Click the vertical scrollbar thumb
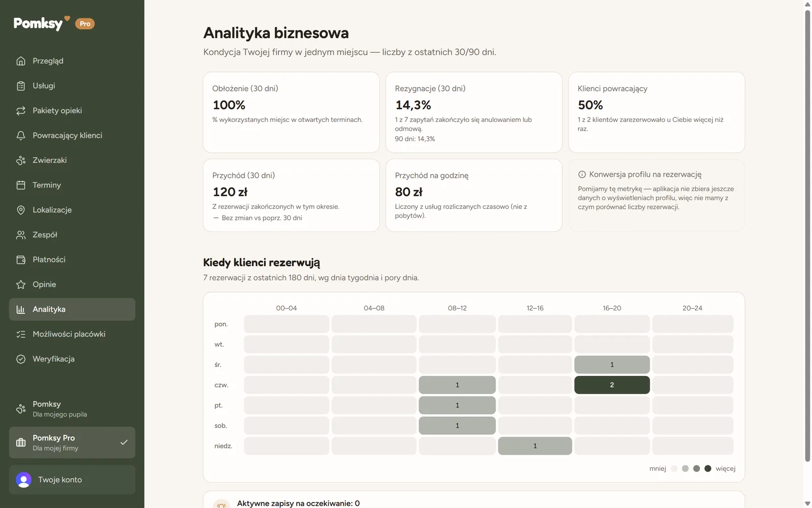This screenshot has width=812, height=508. (807, 235)
